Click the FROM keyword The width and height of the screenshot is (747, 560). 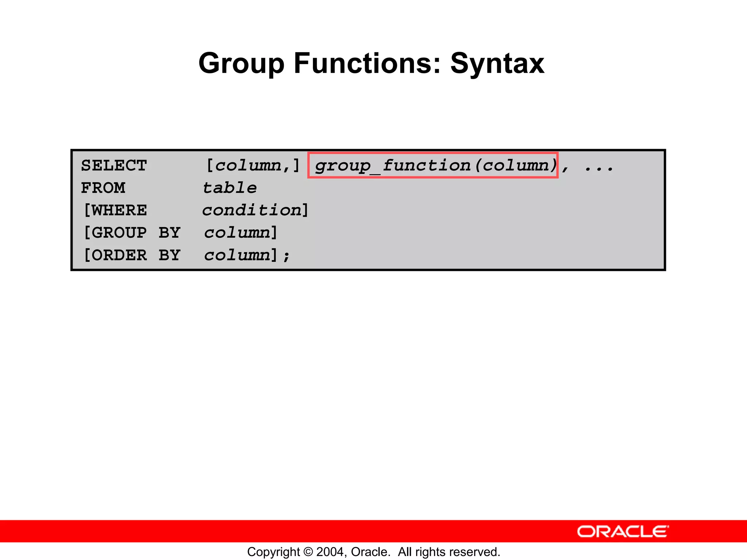[x=103, y=188]
